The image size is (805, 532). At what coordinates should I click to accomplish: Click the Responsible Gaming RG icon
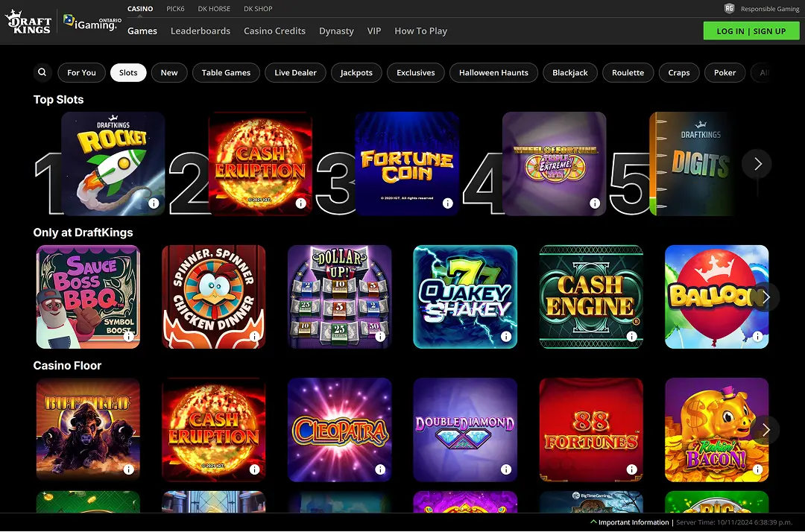[x=727, y=8]
